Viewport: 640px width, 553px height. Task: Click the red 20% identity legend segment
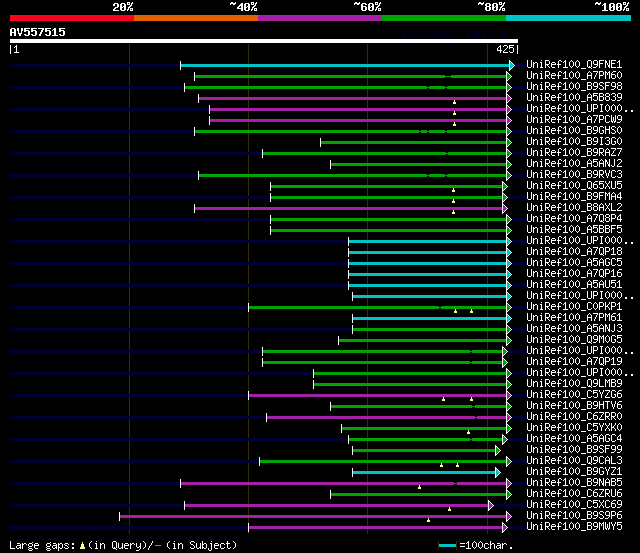tap(72, 18)
